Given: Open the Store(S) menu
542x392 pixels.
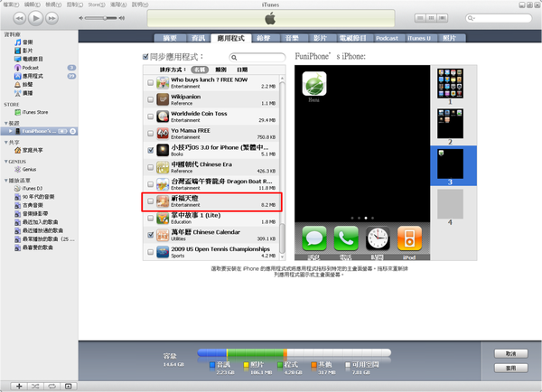Looking at the screenshot, I should (x=97, y=5).
